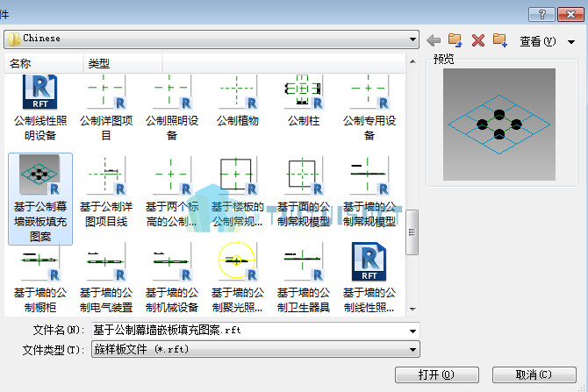Sort files by 名称 column
588x392 pixels.
click(44, 63)
